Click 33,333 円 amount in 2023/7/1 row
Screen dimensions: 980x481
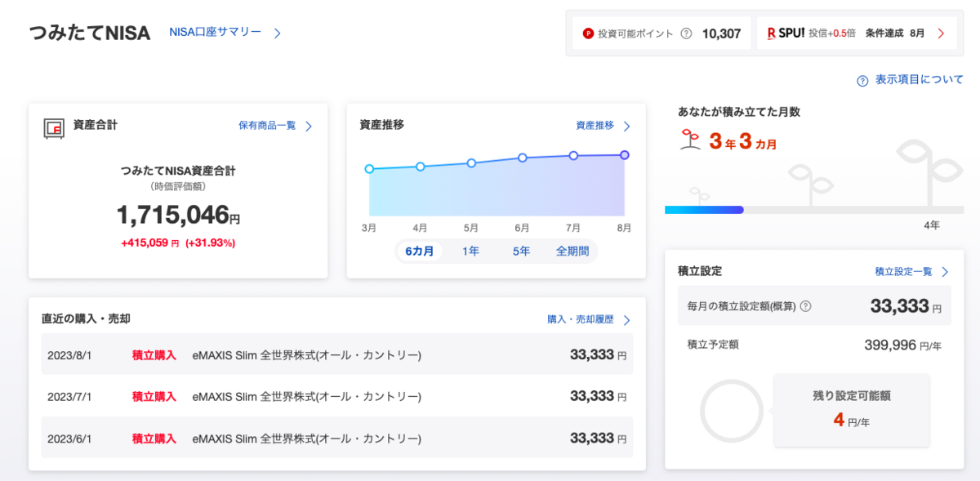(x=599, y=396)
